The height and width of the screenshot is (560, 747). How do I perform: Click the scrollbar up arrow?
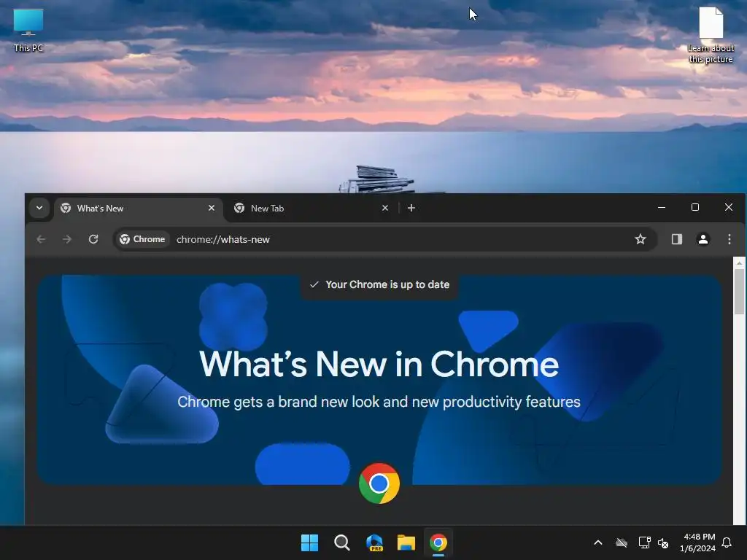tap(740, 262)
